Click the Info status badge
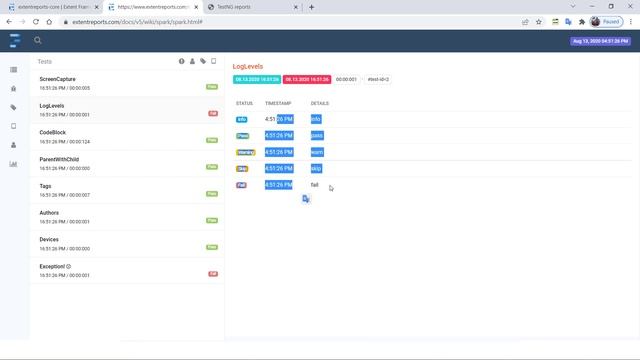Viewport: 640px width, 360px height. [242, 119]
